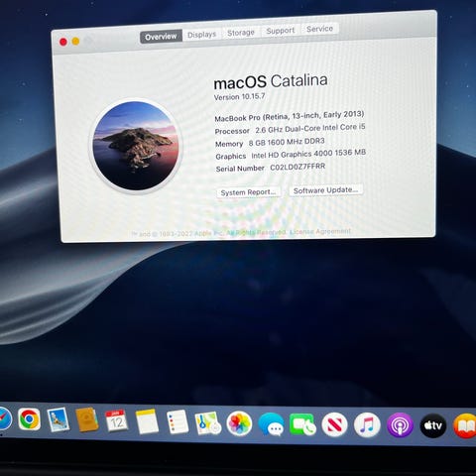Open Reminders from the dock
The height and width of the screenshot is (476, 476).
click(178, 421)
